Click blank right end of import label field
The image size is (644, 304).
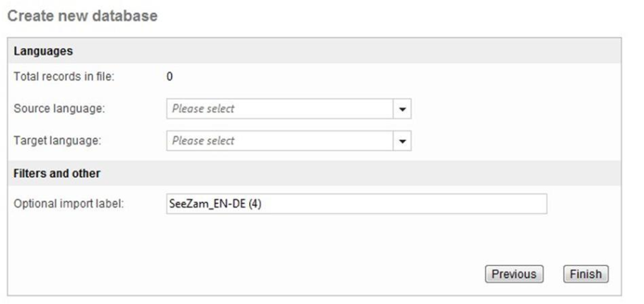pyautogui.click(x=501, y=204)
